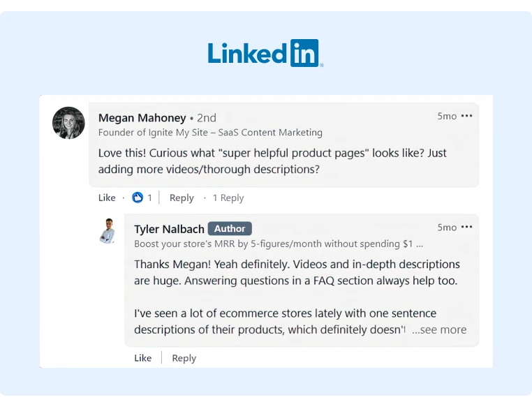
Task: Click the Author badge
Action: (x=230, y=228)
